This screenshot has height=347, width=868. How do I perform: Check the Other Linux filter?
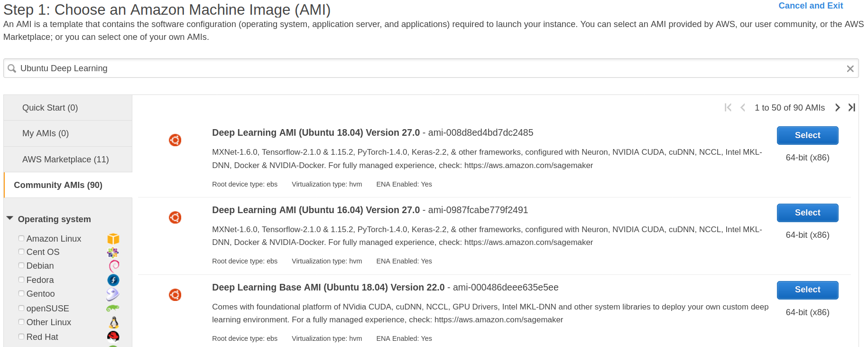pos(21,322)
